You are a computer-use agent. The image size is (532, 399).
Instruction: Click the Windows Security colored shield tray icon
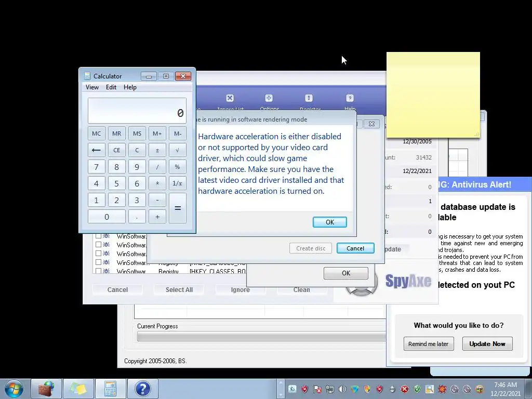click(x=367, y=389)
